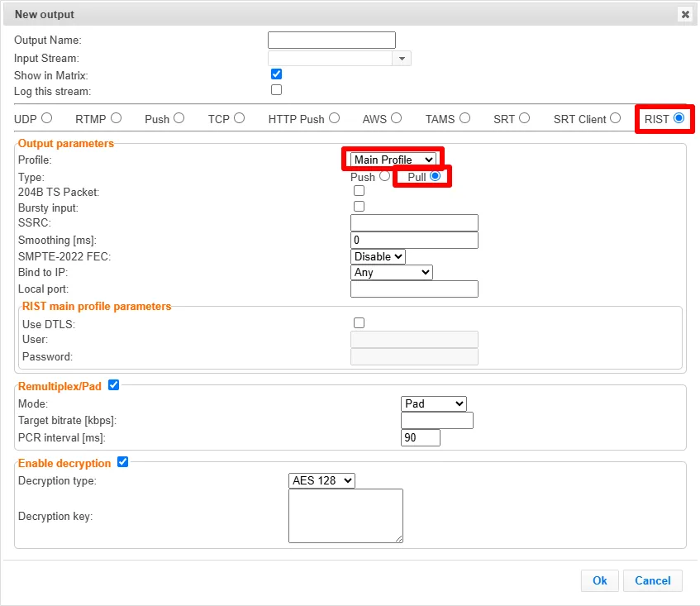Viewport: 700px width, 606px height.
Task: Click the Password field under RIST parameters
Action: (414, 357)
